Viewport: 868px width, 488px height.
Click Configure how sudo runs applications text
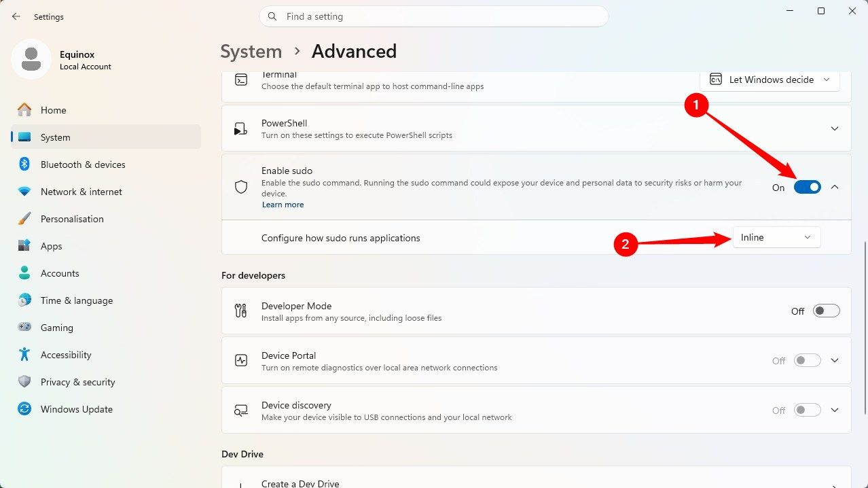341,238
